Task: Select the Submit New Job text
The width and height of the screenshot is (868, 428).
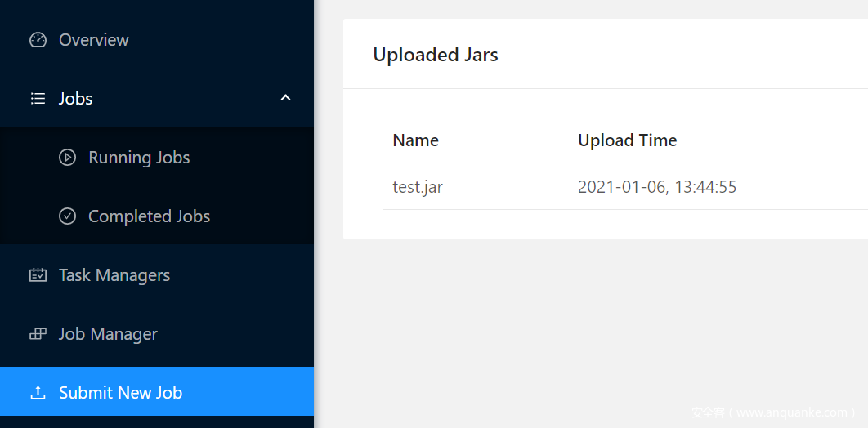Action: pyautogui.click(x=121, y=393)
